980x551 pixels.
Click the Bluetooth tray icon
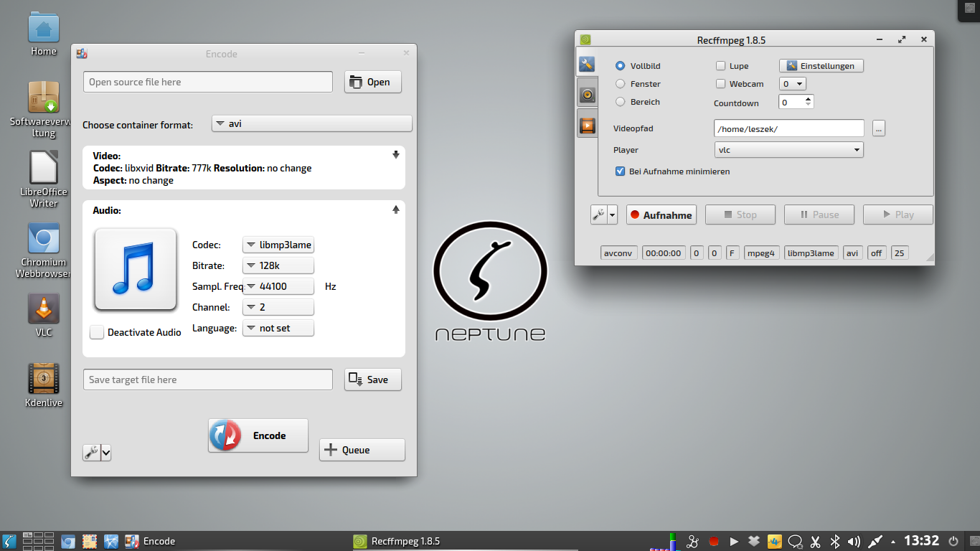[835, 541]
